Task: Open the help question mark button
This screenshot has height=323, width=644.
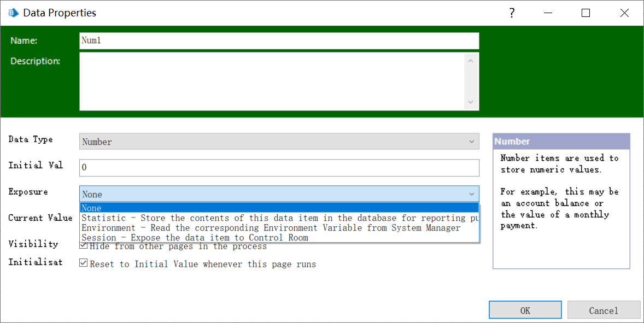Action: [x=512, y=13]
